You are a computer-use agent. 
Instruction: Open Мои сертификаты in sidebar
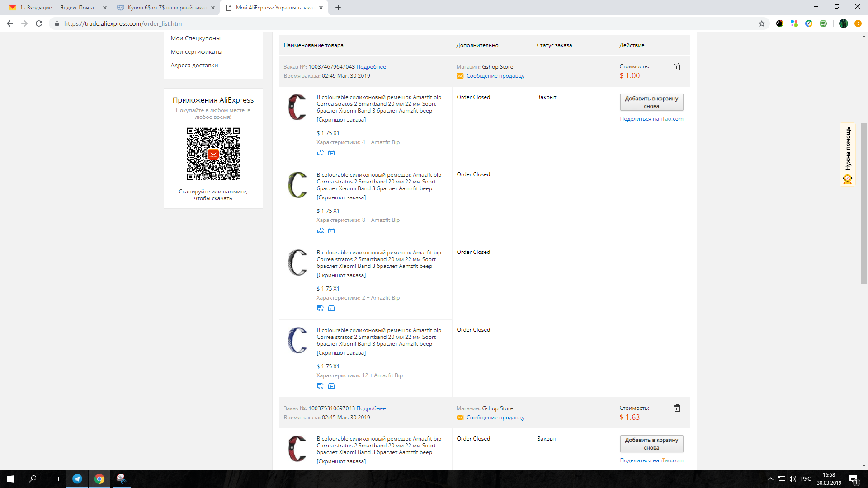(197, 52)
